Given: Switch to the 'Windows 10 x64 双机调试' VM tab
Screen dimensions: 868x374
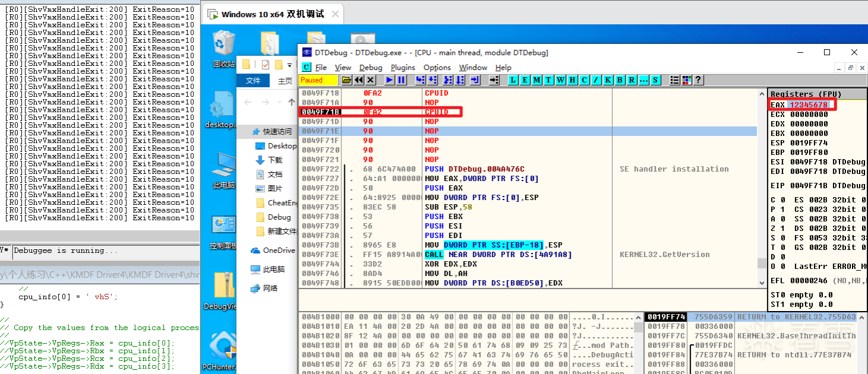Looking at the screenshot, I should click(x=273, y=14).
